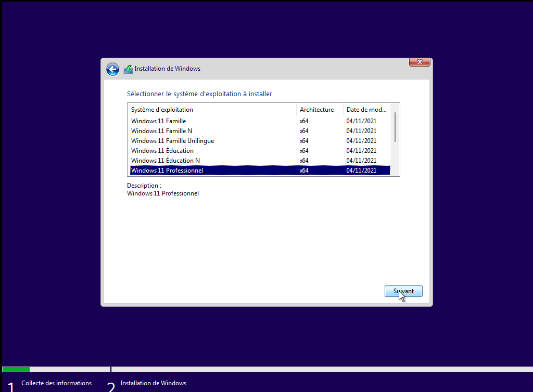Select Windows 11 Professionnel row
The image size is (533, 392).
pos(260,171)
